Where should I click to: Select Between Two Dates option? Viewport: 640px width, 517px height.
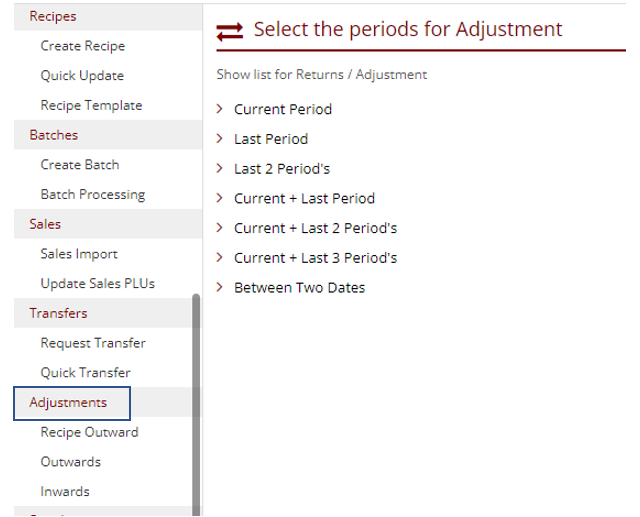[299, 288]
